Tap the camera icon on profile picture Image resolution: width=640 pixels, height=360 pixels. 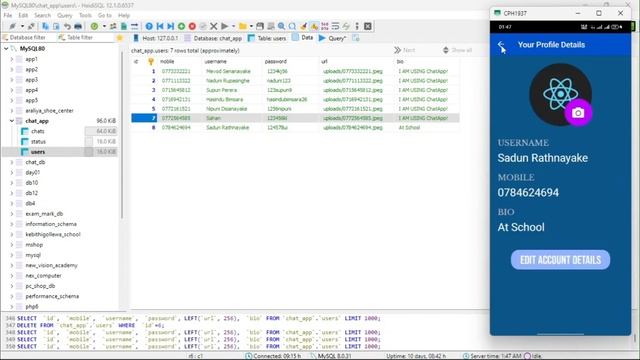[578, 113]
